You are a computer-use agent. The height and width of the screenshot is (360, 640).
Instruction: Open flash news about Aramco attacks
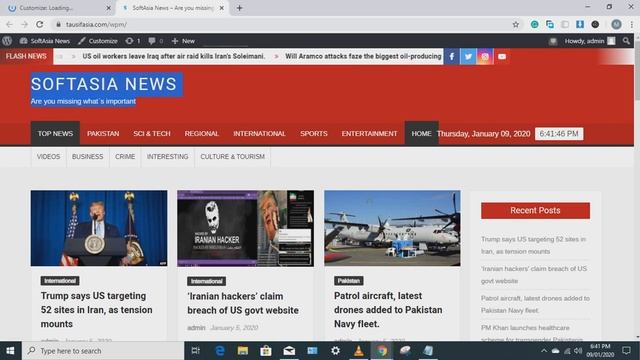pos(363,56)
